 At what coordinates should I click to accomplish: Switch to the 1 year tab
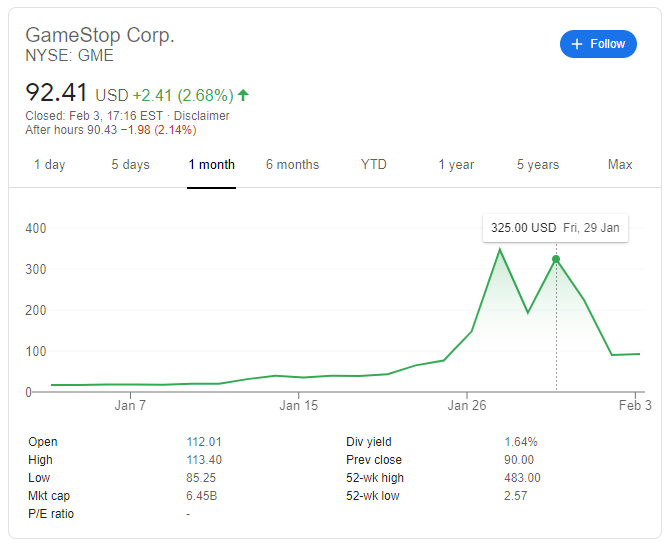point(456,165)
